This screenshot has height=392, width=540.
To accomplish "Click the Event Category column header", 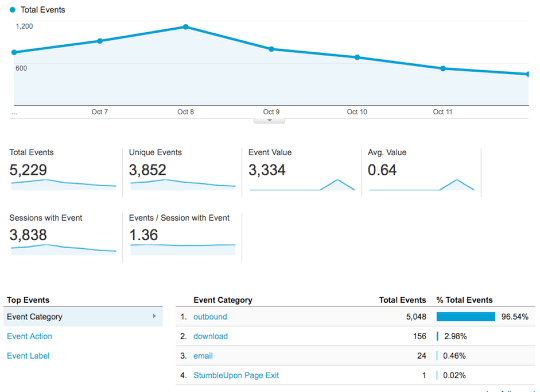I will tap(223, 300).
